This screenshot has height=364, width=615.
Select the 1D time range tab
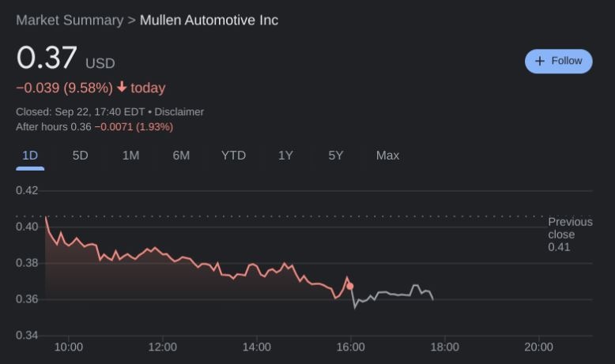click(x=30, y=156)
